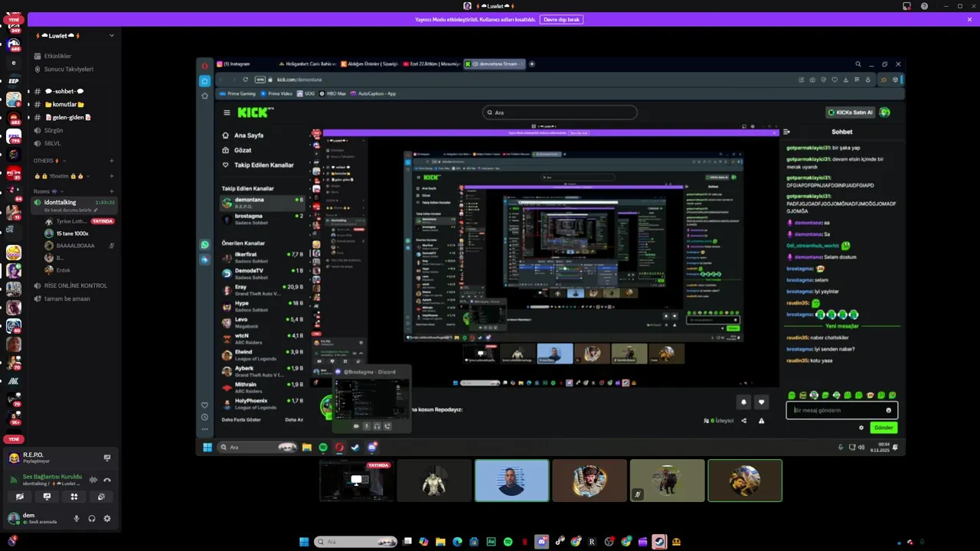Dismiss the Streamer Mode purple banner

coord(969,19)
